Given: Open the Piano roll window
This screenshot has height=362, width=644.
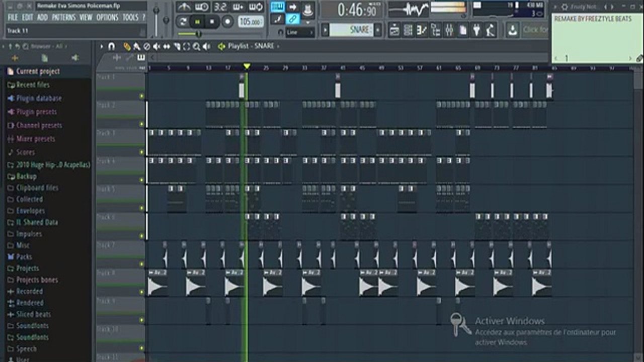Looking at the screenshot, I should [422, 30].
